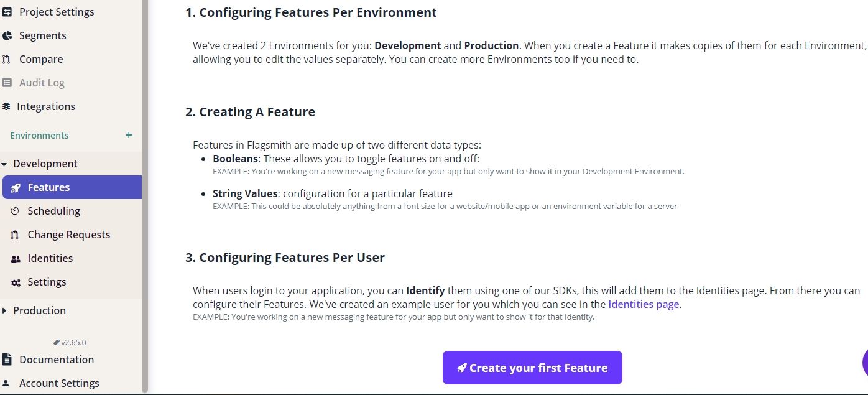
Task: Open the Development environment entry
Action: pos(47,163)
